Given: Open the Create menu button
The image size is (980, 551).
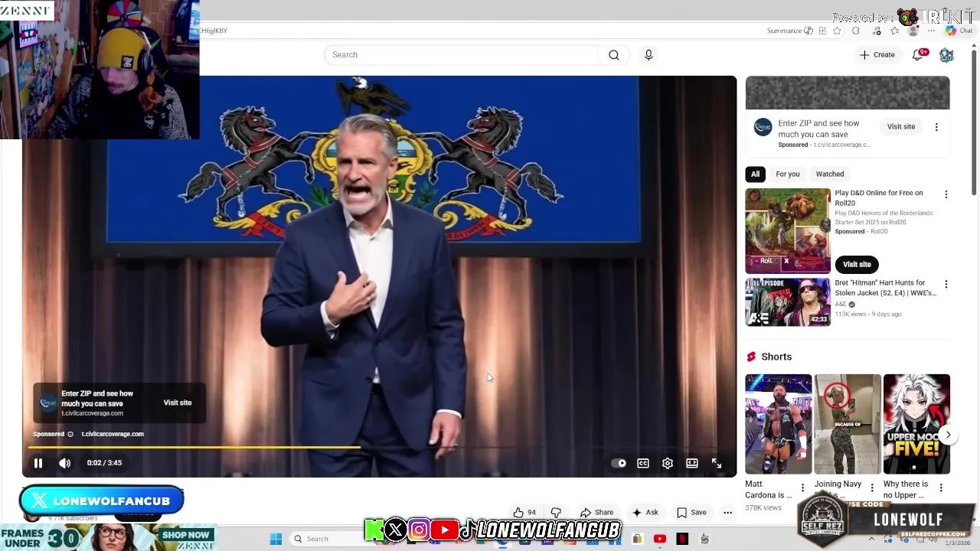Looking at the screenshot, I should (x=877, y=55).
